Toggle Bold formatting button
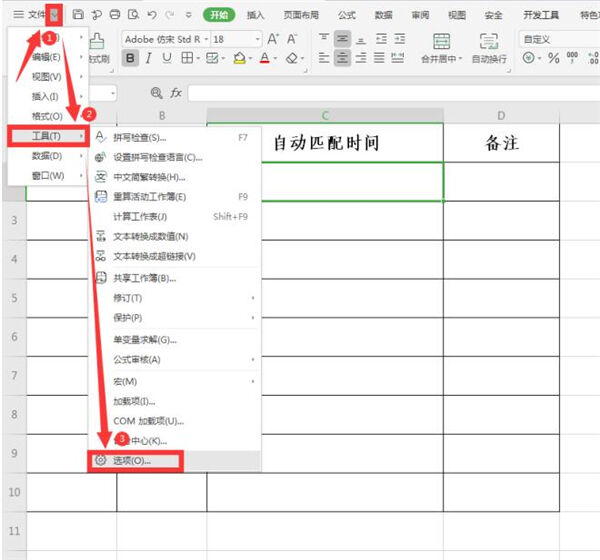 (130, 58)
